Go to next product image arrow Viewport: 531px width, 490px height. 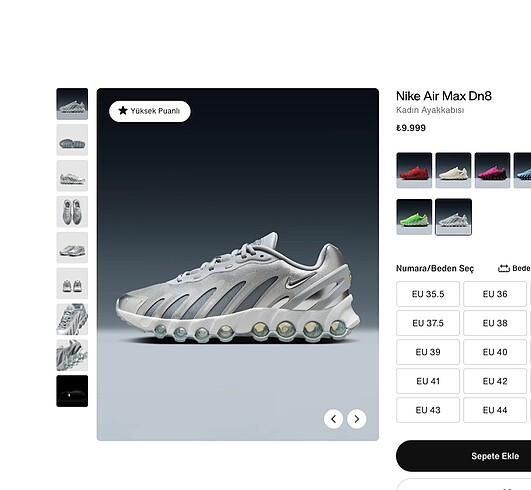357,419
